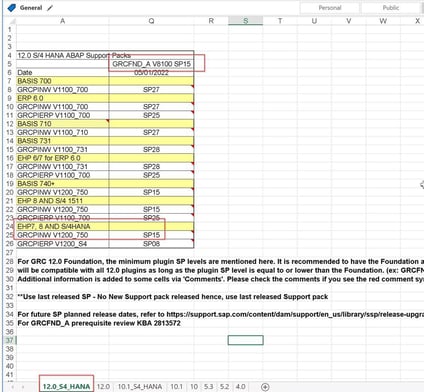Select column S header
Screen dimensions: 424x392
[x=246, y=21]
